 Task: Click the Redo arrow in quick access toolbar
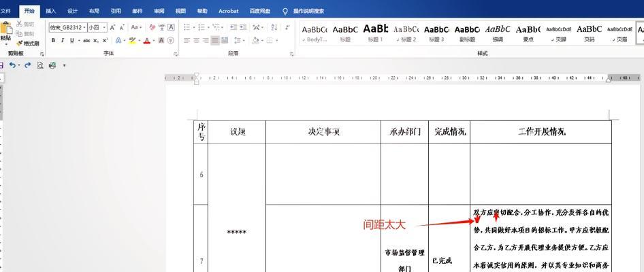(x=28, y=65)
